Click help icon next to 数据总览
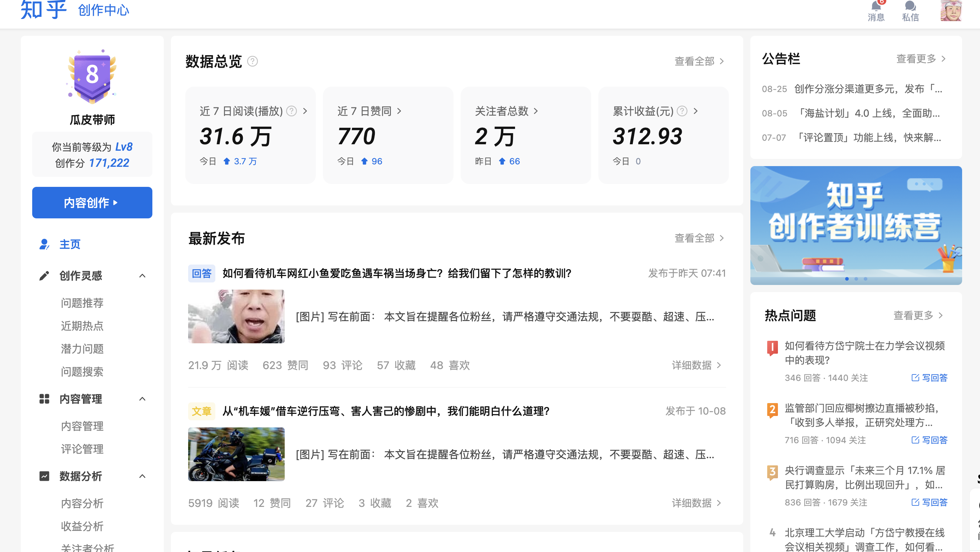 coord(252,61)
